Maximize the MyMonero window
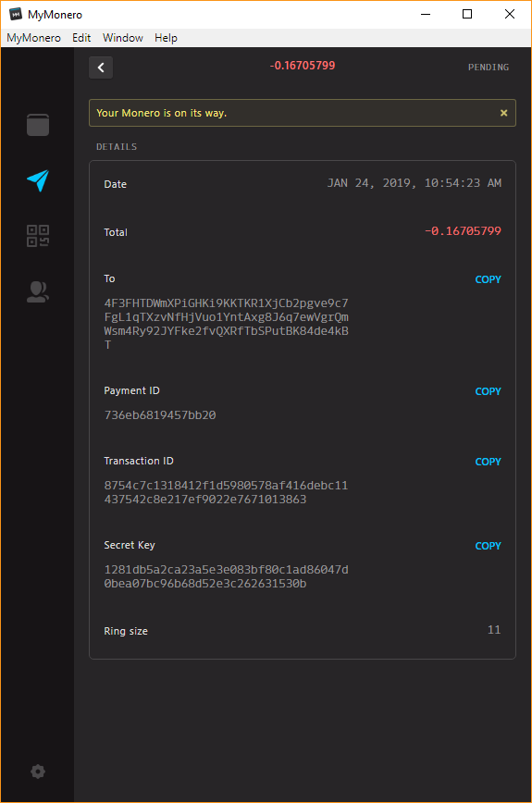The height and width of the screenshot is (803, 532). 467,15
